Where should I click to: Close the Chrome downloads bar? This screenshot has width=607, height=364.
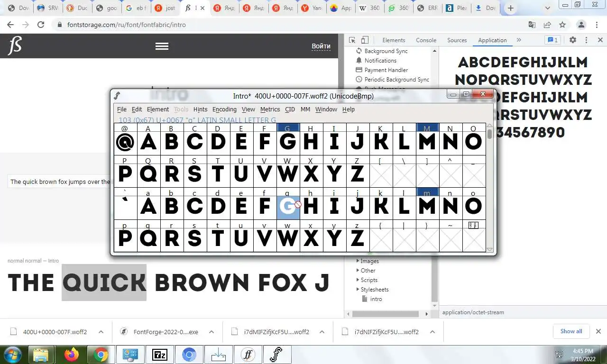[x=598, y=331]
